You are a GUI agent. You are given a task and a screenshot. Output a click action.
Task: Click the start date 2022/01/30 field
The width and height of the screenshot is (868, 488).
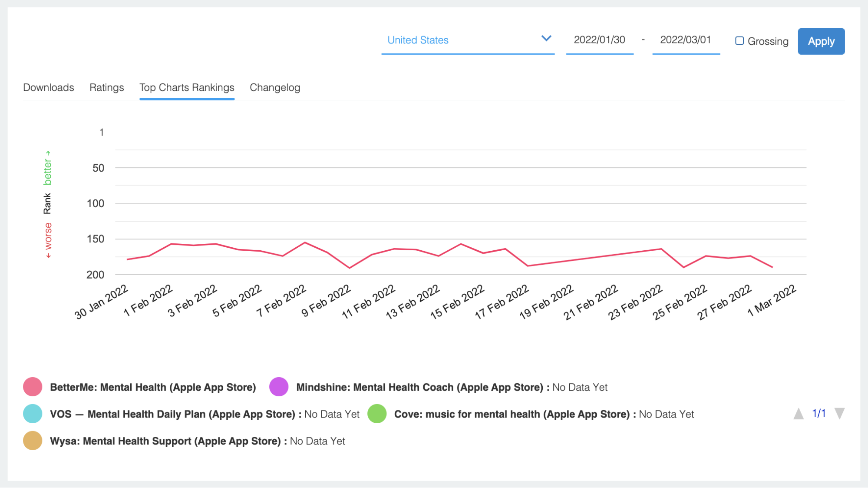coord(599,40)
